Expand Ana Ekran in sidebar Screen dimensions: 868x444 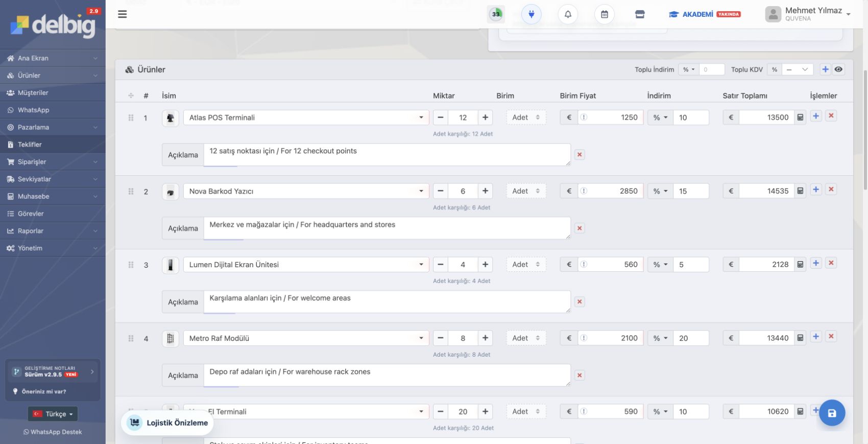53,58
